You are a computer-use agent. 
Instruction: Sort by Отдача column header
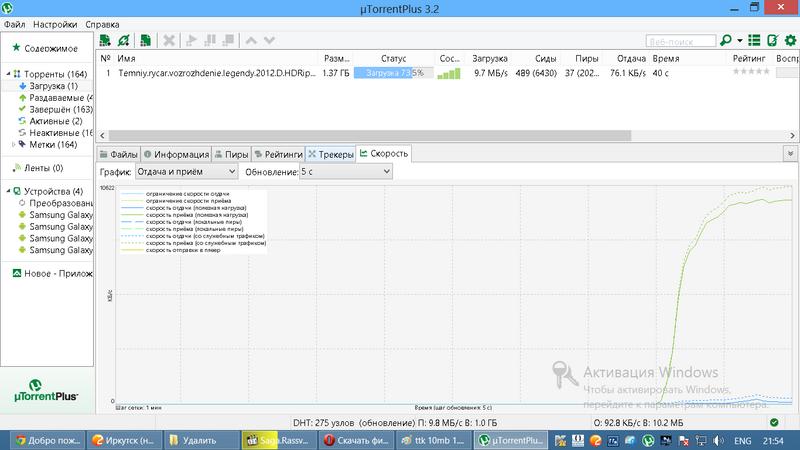(631, 59)
